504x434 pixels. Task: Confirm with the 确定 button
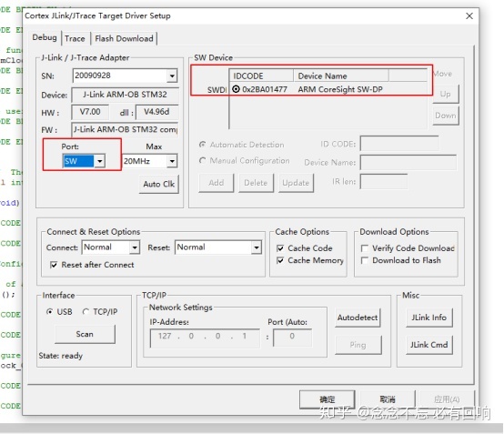click(x=328, y=399)
